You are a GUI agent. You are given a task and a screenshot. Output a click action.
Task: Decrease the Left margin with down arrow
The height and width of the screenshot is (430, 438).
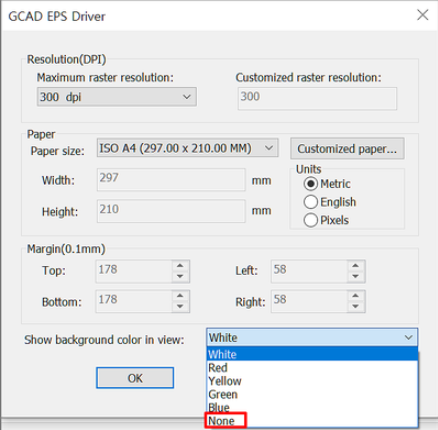[356, 277]
